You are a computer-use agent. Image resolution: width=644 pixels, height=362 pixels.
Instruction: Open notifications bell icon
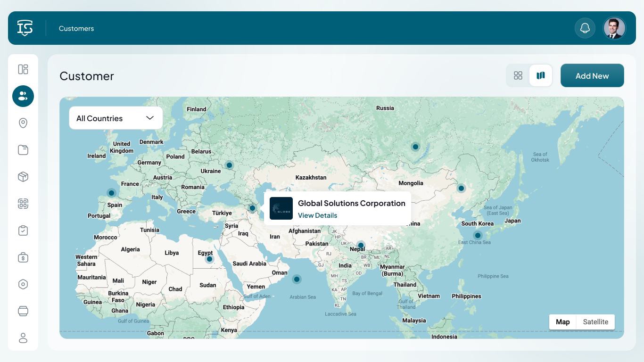585,28
